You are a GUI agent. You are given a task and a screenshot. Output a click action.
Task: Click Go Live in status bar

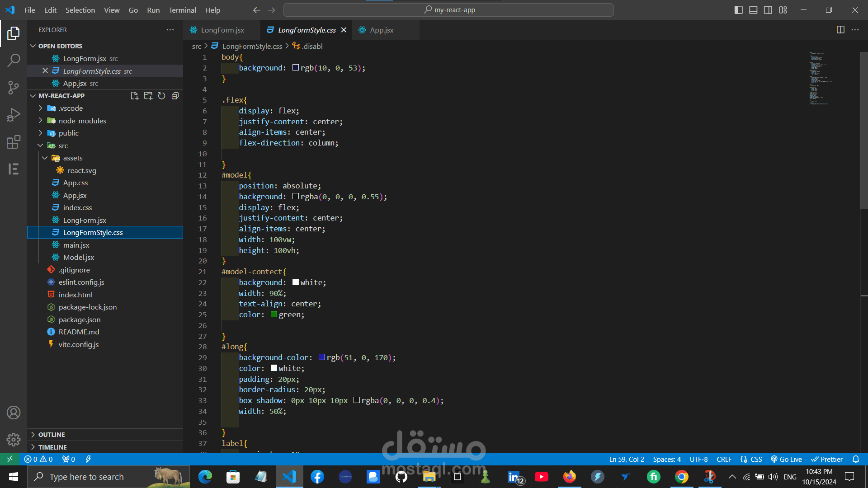point(787,459)
